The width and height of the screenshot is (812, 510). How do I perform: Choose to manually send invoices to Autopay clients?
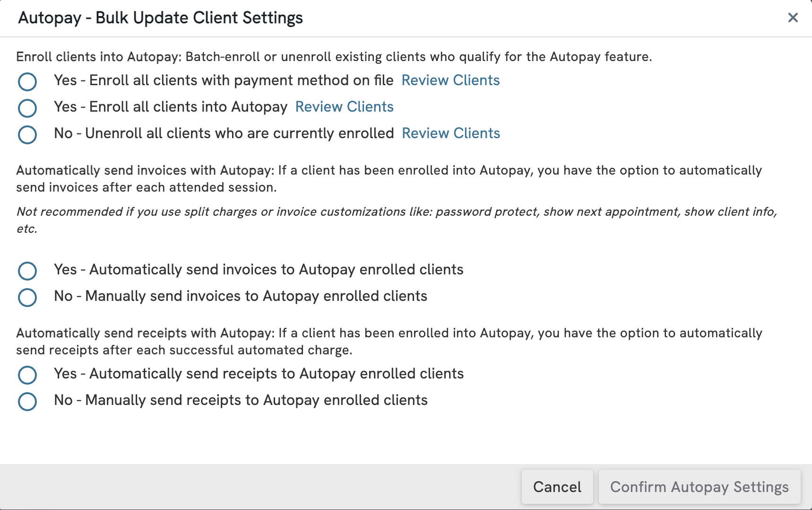(x=27, y=297)
